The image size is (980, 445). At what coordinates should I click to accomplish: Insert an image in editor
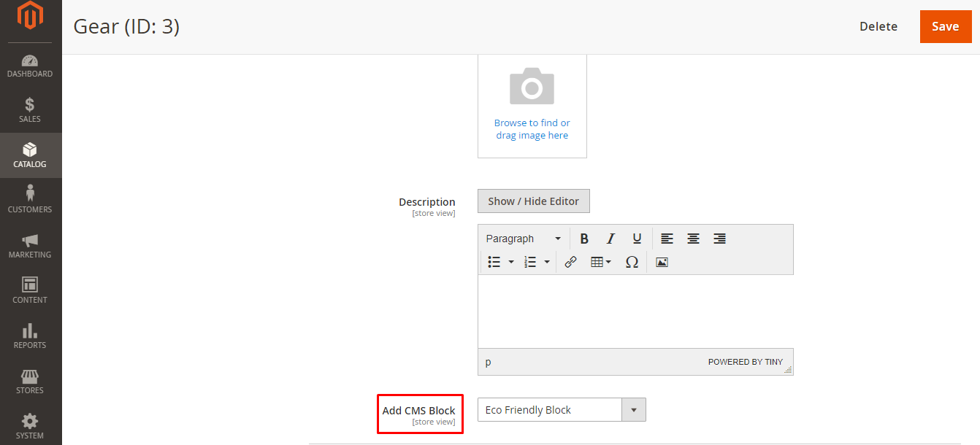pos(662,262)
